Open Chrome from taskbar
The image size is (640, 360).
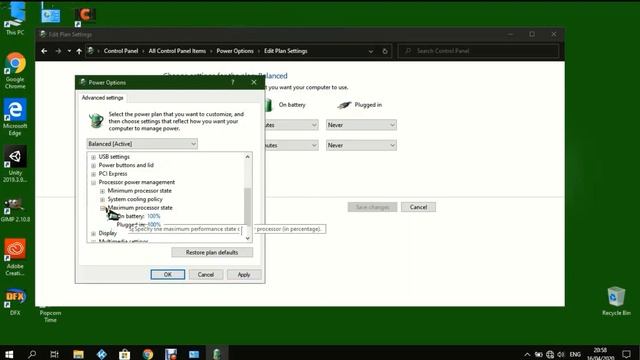[148, 354]
